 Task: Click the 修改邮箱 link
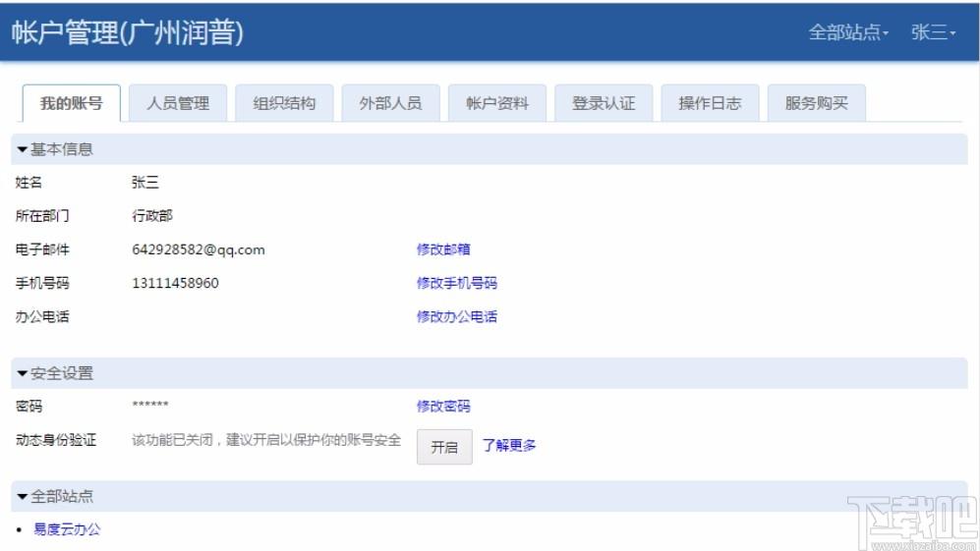pos(443,249)
